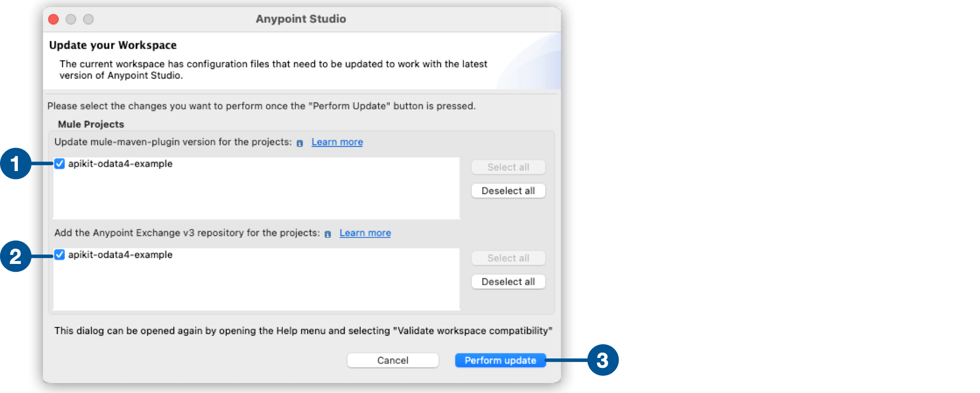Click the info icon beside Exchange v3 repository description
This screenshot has width=980, height=393.
coord(328,233)
